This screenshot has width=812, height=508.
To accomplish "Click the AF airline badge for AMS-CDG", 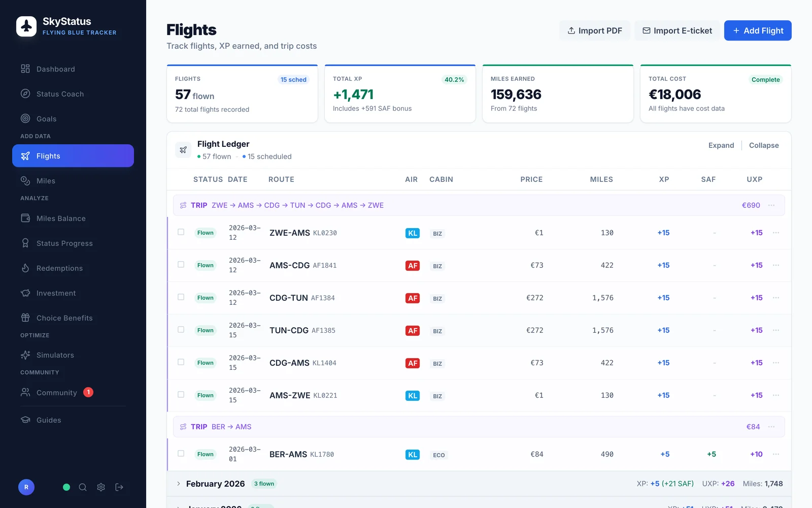I will click(x=413, y=266).
